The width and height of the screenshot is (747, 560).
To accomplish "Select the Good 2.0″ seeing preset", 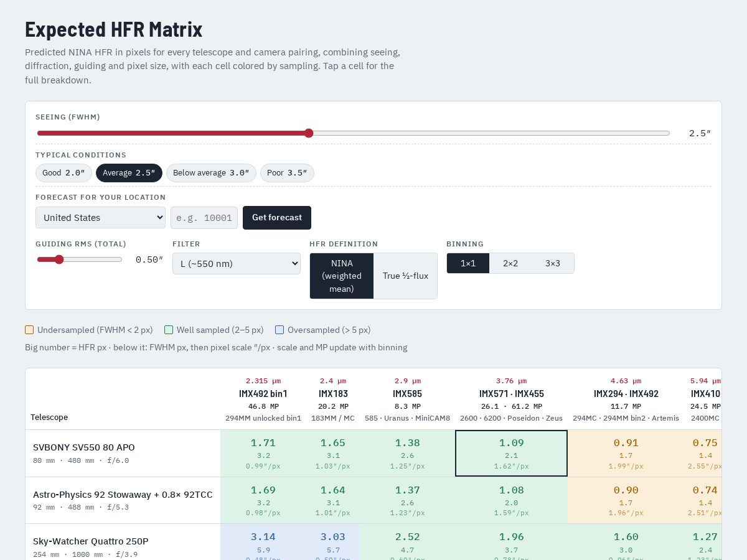I will (x=63, y=173).
